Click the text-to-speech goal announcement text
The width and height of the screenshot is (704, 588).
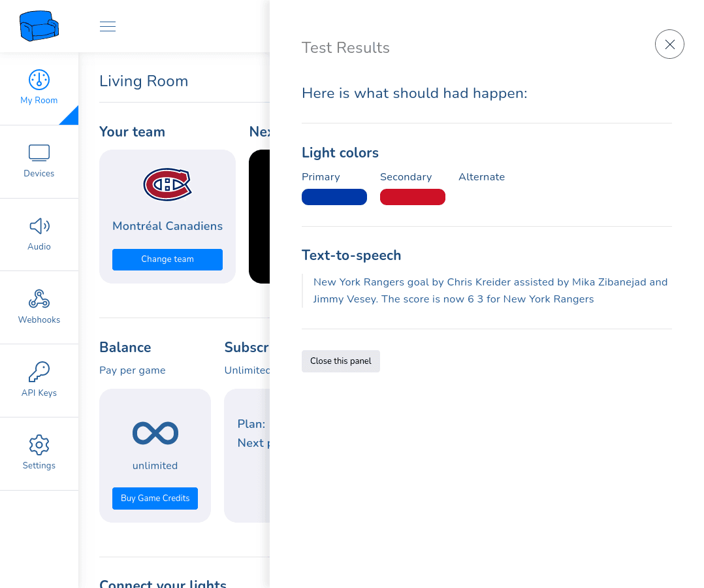(490, 291)
